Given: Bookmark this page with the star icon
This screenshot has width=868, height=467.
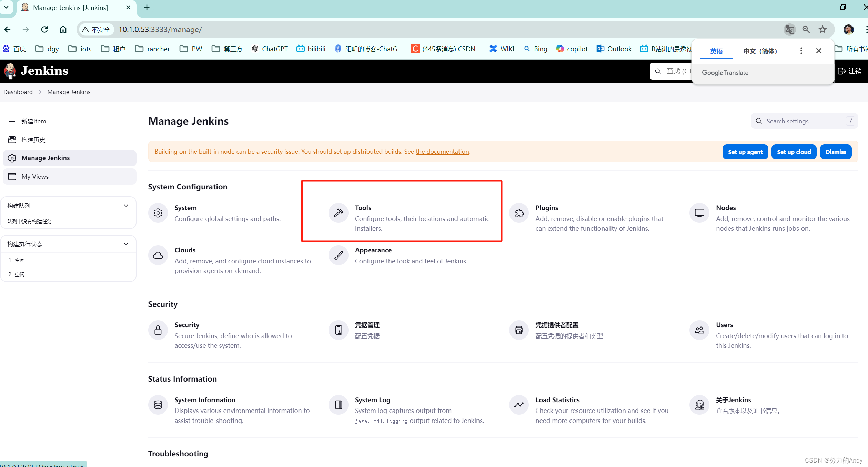Looking at the screenshot, I should (823, 30).
